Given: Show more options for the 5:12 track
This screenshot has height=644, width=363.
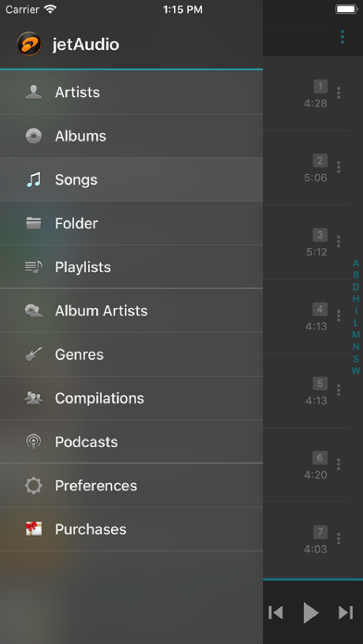Looking at the screenshot, I should click(338, 241).
